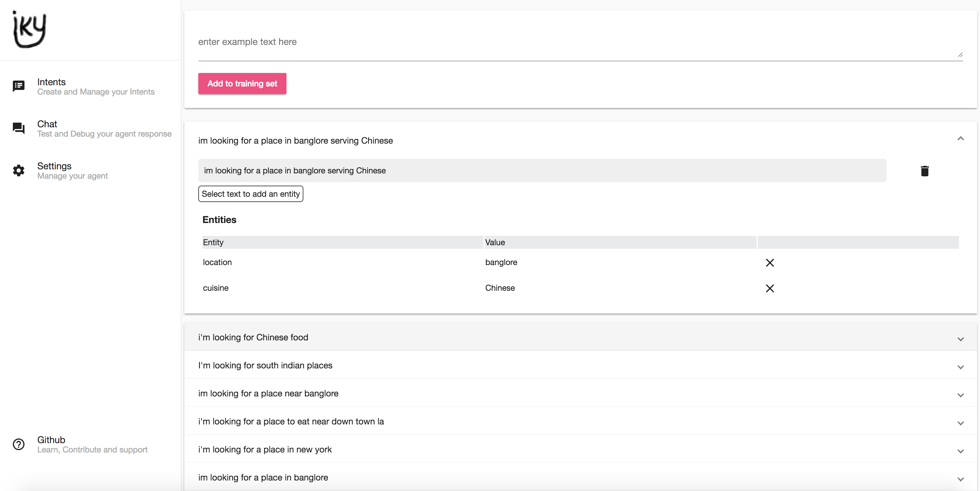Screen dimensions: 980x491
Task: Click the location entity cell
Action: (x=217, y=262)
